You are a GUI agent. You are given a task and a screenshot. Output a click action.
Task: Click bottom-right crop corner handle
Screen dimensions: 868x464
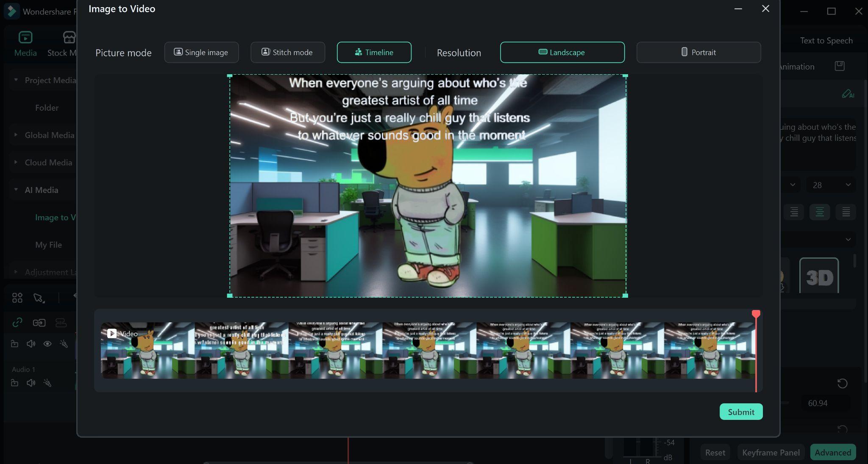click(x=625, y=295)
